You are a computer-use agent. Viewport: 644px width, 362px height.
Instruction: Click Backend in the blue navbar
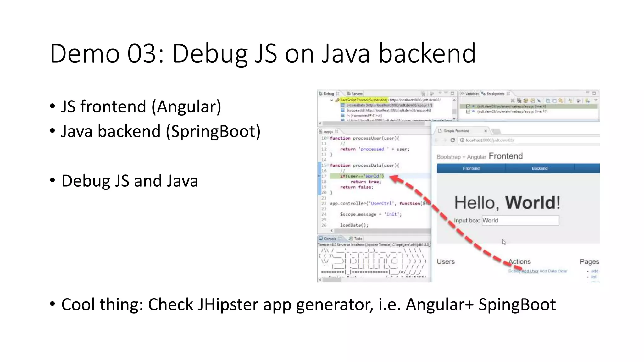click(x=540, y=168)
